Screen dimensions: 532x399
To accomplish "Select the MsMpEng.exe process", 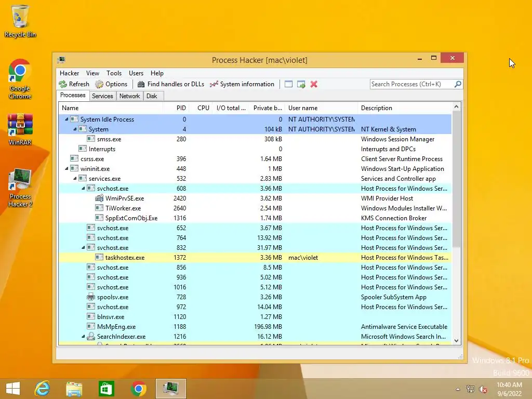I will (x=255, y=326).
